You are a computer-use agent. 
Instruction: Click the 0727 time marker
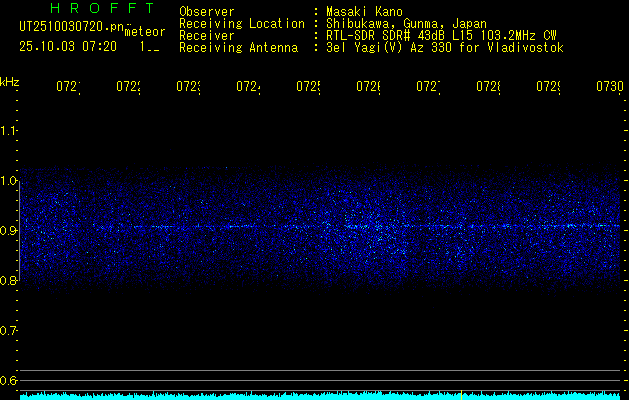[x=428, y=87]
